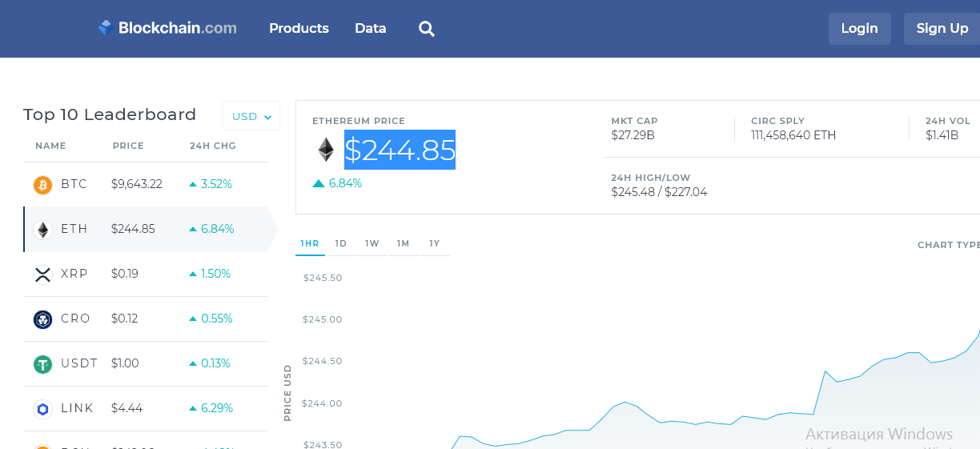Sort leaderboard by 24H CHG column

[x=213, y=146]
